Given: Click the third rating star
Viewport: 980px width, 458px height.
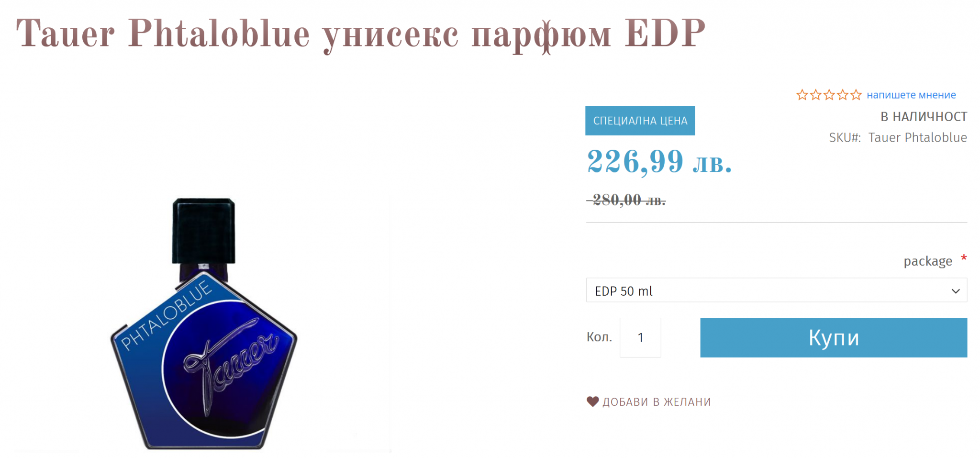Looking at the screenshot, I should (x=829, y=95).
